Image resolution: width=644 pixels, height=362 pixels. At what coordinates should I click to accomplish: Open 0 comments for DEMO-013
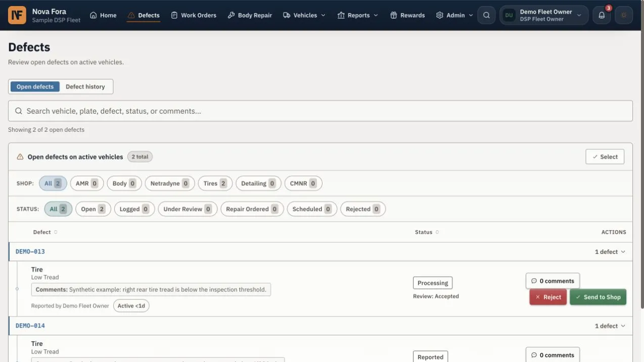pyautogui.click(x=553, y=281)
